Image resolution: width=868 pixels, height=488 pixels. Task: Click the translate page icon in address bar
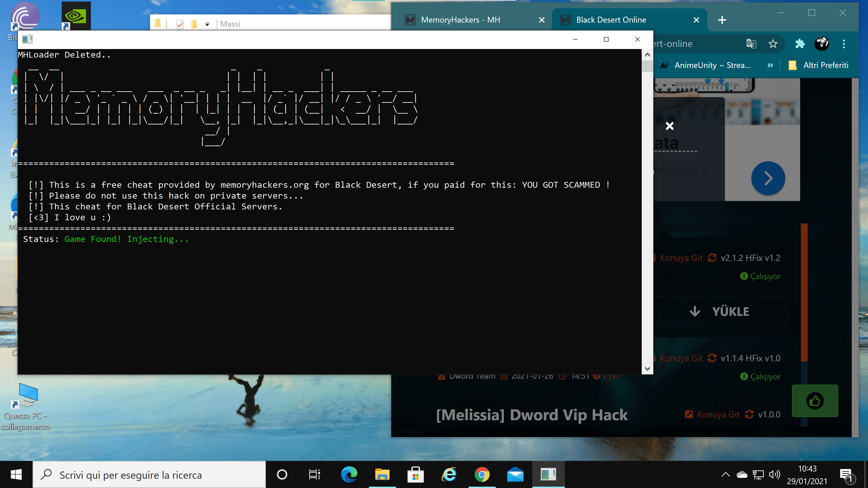tap(751, 44)
